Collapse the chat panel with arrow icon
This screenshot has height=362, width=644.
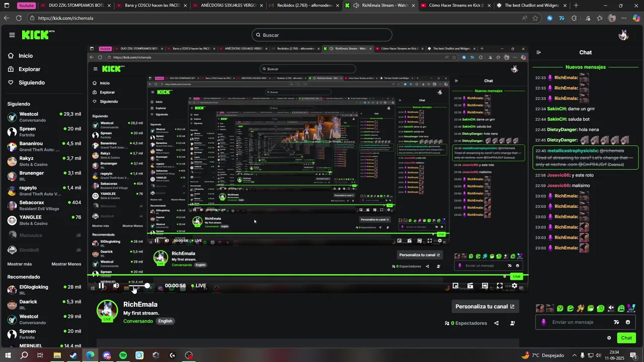(538, 52)
